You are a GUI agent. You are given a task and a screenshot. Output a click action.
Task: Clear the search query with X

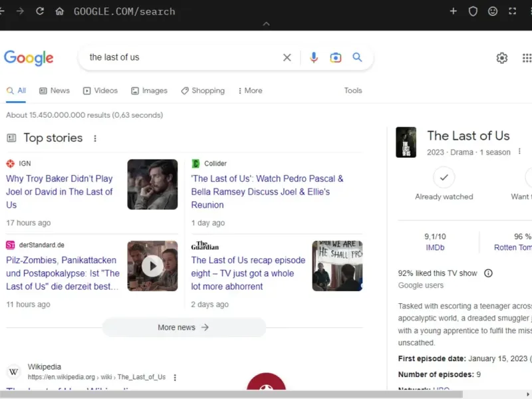[x=287, y=58]
